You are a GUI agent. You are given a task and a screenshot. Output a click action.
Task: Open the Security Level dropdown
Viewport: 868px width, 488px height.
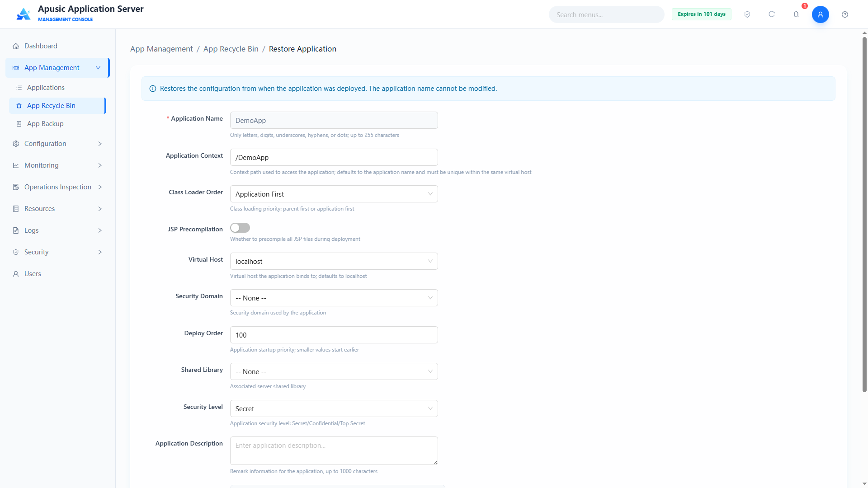(334, 408)
